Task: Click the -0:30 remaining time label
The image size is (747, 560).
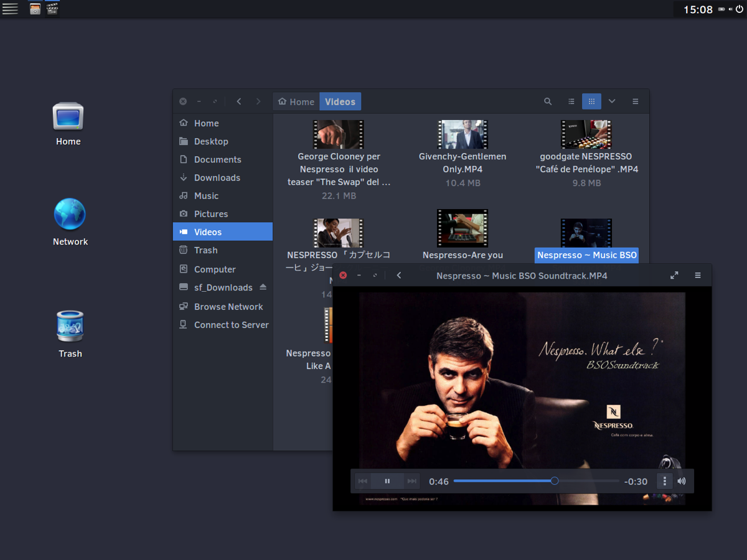Action: pyautogui.click(x=636, y=481)
